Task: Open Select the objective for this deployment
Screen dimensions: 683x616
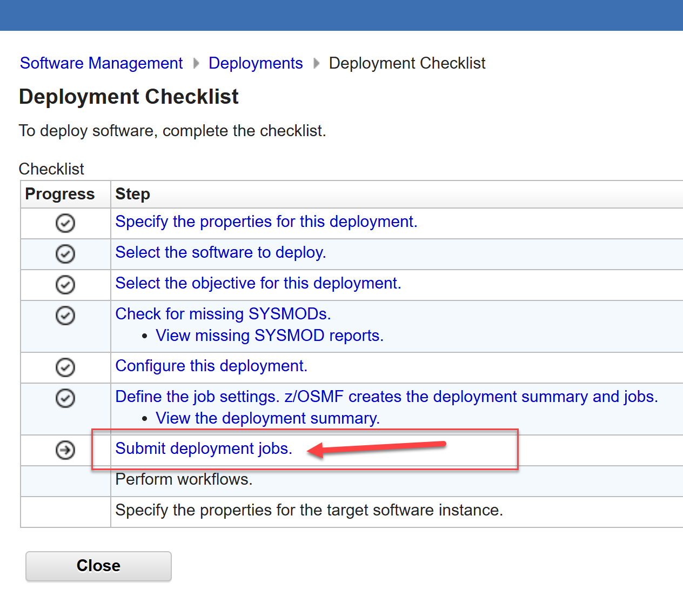Action: point(258,283)
